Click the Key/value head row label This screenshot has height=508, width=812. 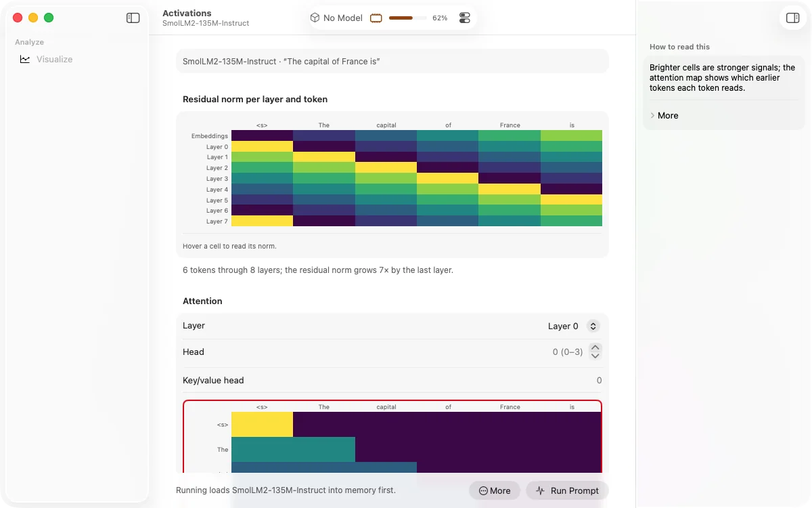(213, 381)
